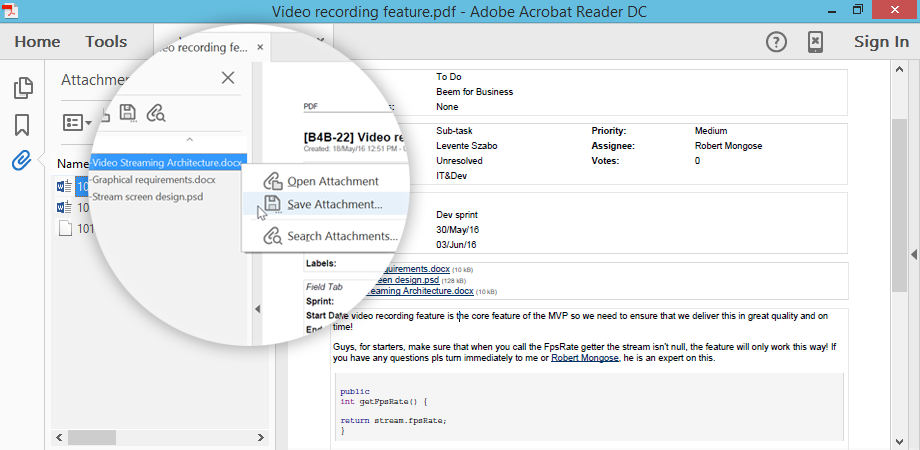Click the paperclip attachments panel icon
The height and width of the screenshot is (450, 920).
[x=22, y=160]
